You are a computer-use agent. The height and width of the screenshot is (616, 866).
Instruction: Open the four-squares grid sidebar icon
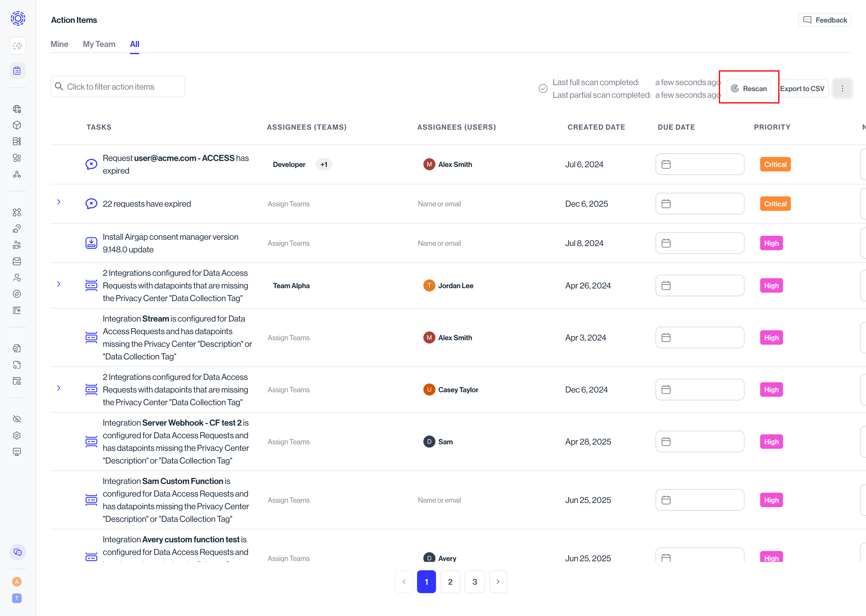click(x=17, y=158)
